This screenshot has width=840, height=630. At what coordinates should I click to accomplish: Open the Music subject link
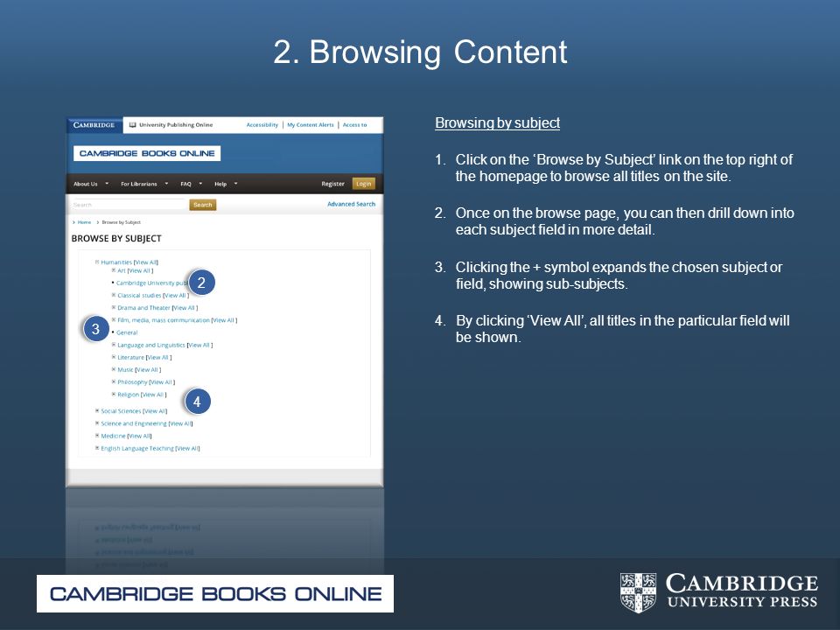(125, 369)
